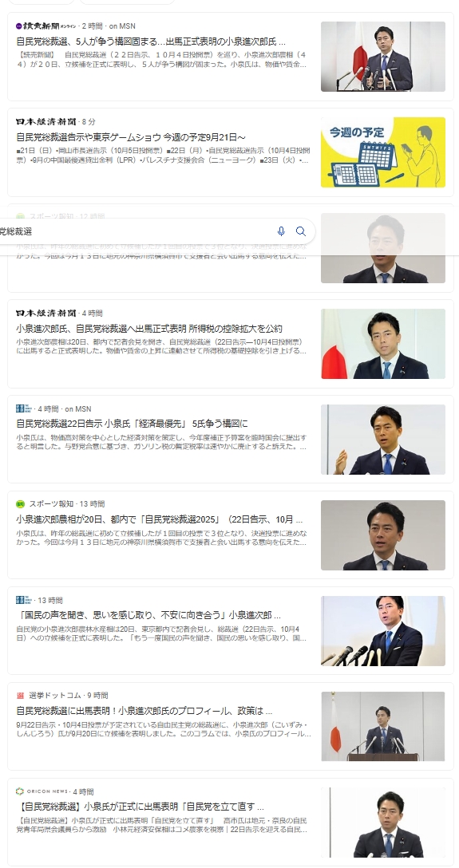Click the red 選挙ドットコム source icon
459x868 pixels.
(x=21, y=696)
